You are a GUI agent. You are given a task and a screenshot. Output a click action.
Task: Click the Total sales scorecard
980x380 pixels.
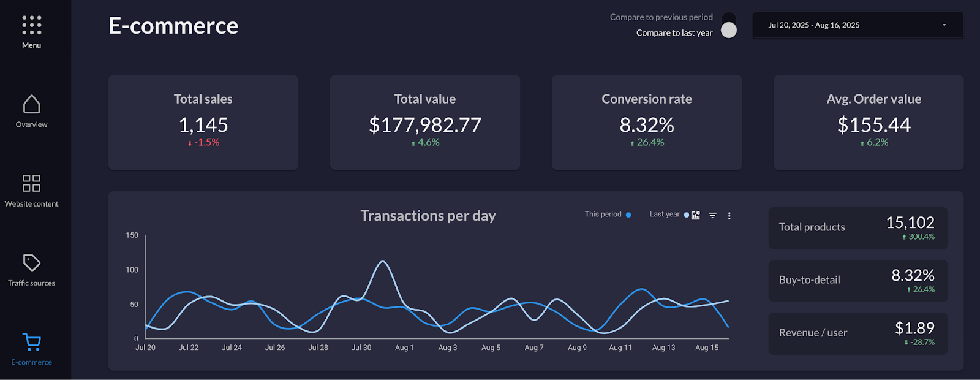pyautogui.click(x=203, y=123)
